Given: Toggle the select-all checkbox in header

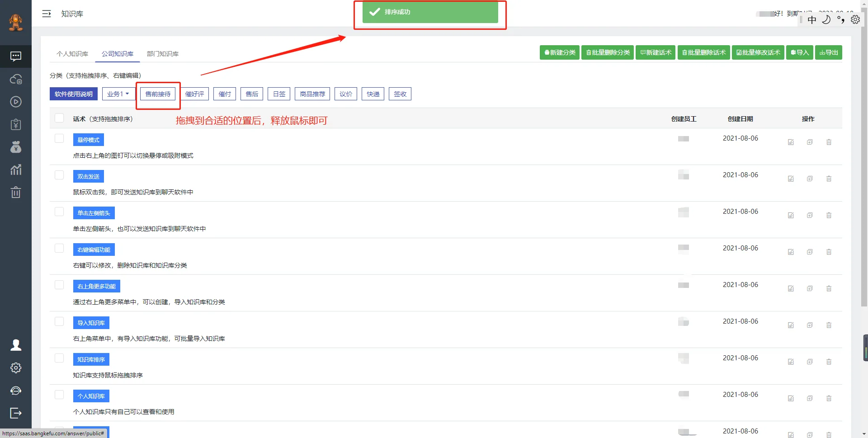Looking at the screenshot, I should click(59, 118).
